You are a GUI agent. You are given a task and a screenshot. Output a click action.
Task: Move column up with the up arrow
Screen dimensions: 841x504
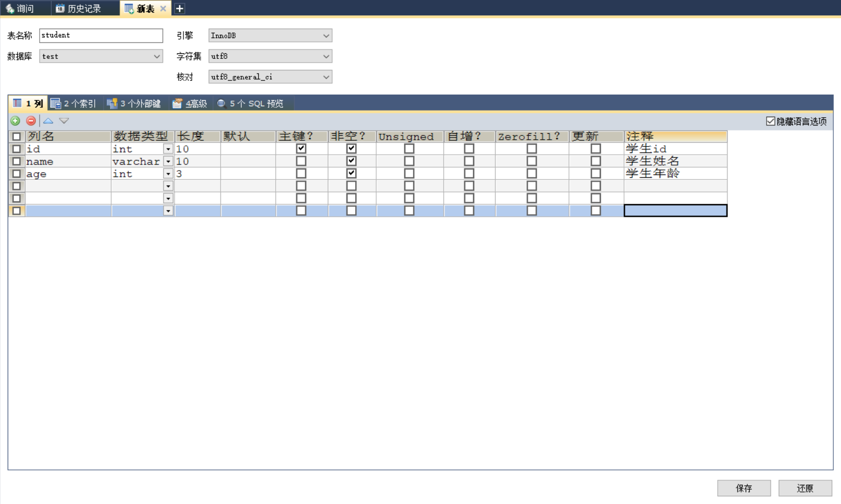pyautogui.click(x=48, y=120)
